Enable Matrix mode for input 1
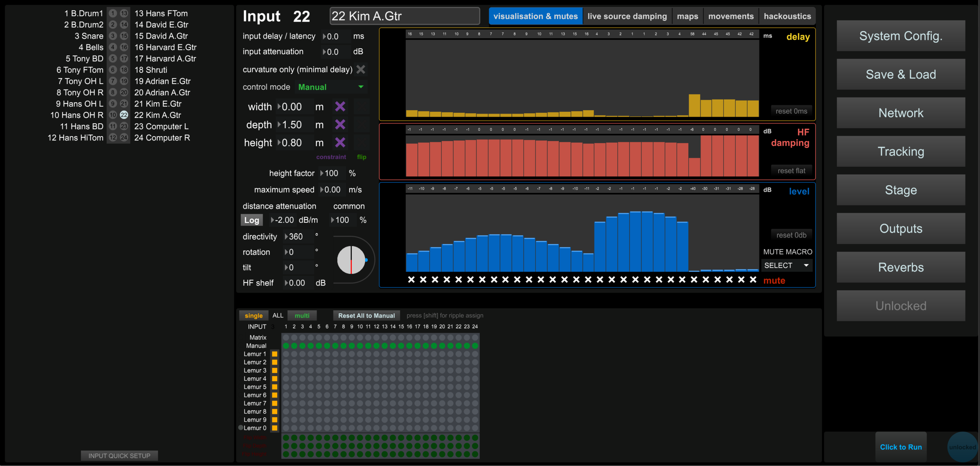This screenshot has width=980, height=466. pos(286,337)
